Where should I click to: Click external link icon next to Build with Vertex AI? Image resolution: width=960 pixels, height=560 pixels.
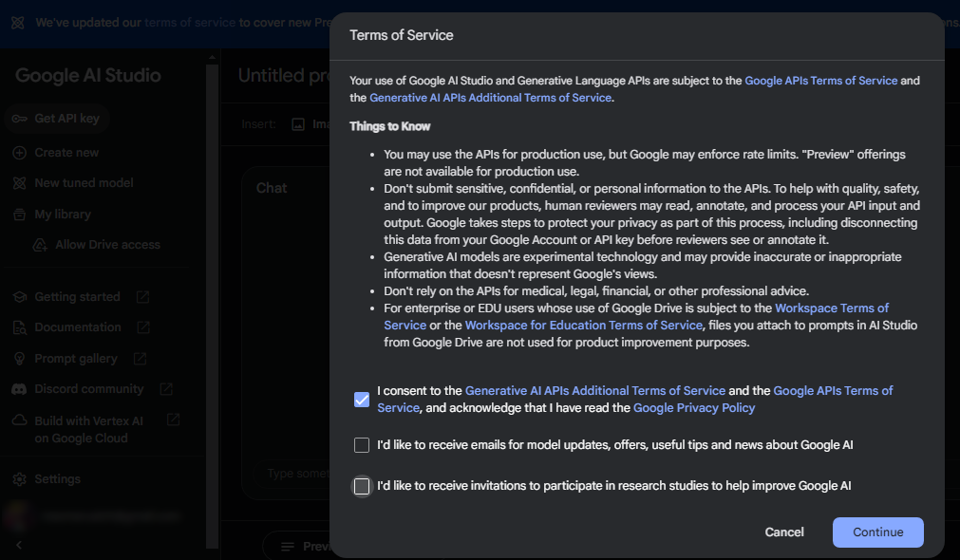click(173, 420)
